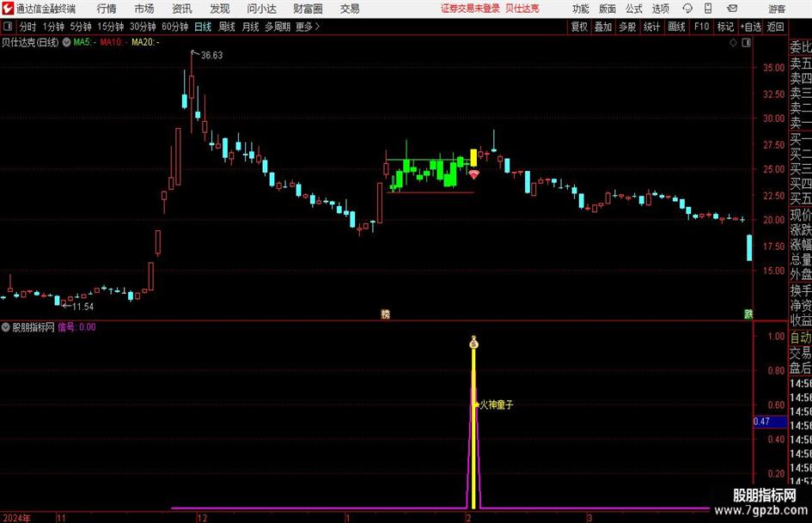Image resolution: width=812 pixels, height=523 pixels.
Task: Switch to the 周线 weekly tab
Action: click(227, 27)
